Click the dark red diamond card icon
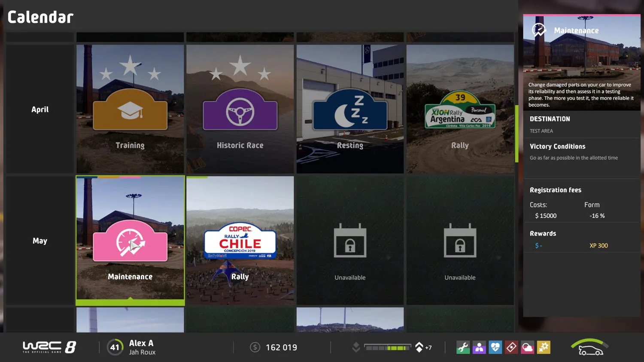Image resolution: width=644 pixels, height=362 pixels. 511,347
